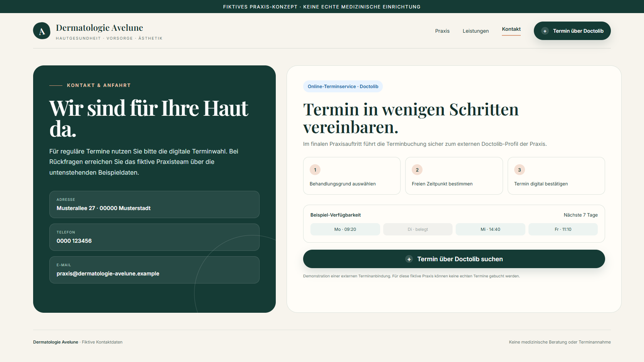Open the 'Behandlungsgrund auswählen' step card
Viewport: 644px width, 362px height.
(x=352, y=176)
